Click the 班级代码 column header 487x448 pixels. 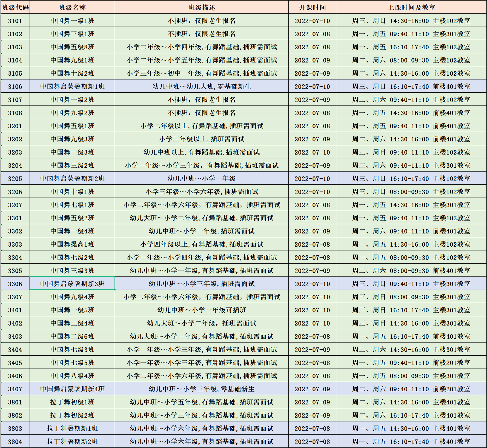(x=15, y=7)
